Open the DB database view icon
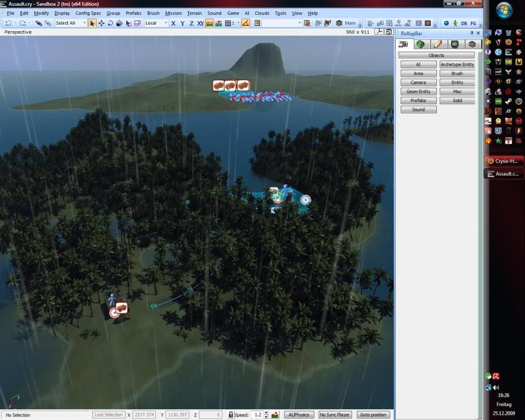The image size is (525, 420). [x=464, y=23]
